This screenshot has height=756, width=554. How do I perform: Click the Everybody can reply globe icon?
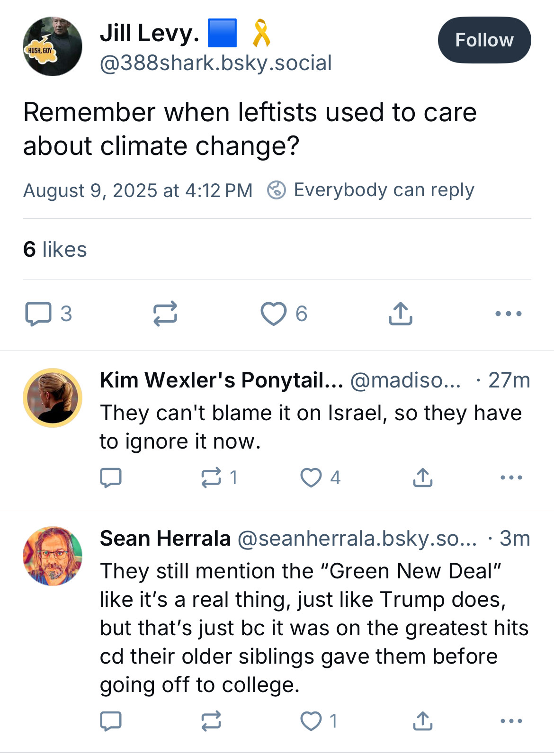277,190
